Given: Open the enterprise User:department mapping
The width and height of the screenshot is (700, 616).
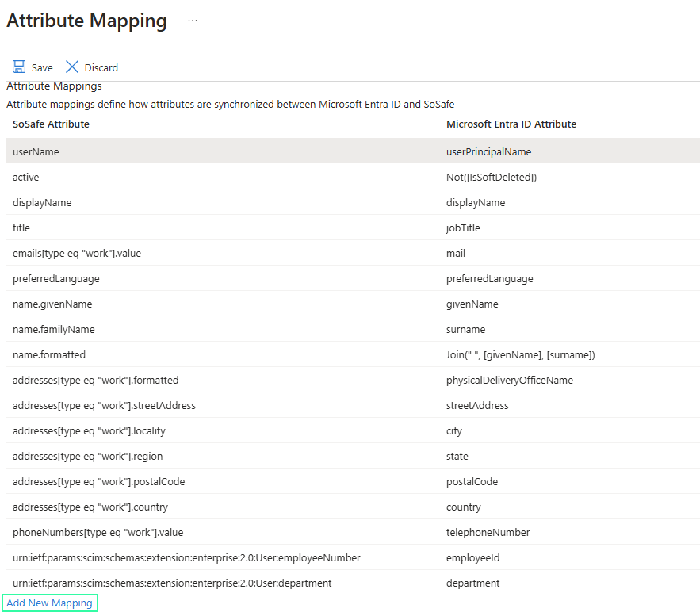Looking at the screenshot, I should coord(172,583).
